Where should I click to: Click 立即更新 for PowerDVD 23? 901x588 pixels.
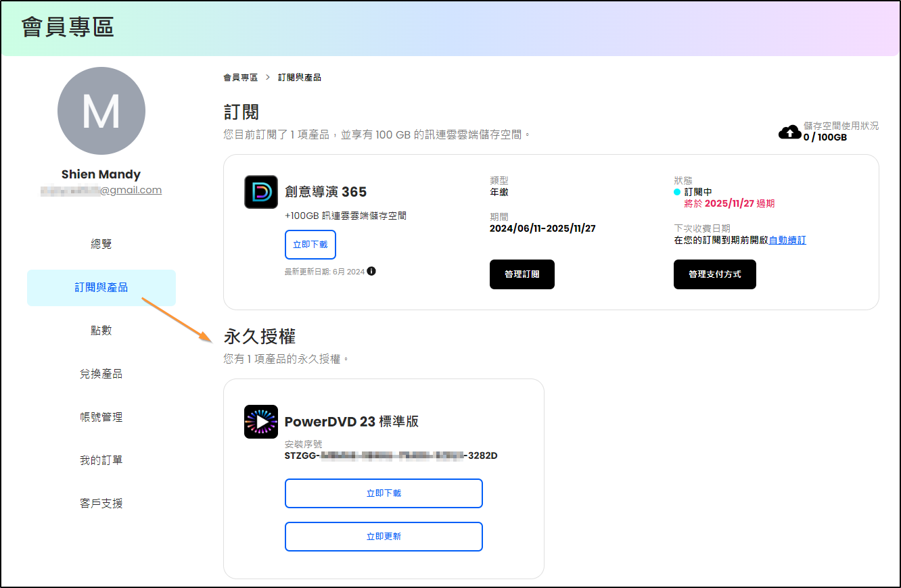tap(384, 537)
